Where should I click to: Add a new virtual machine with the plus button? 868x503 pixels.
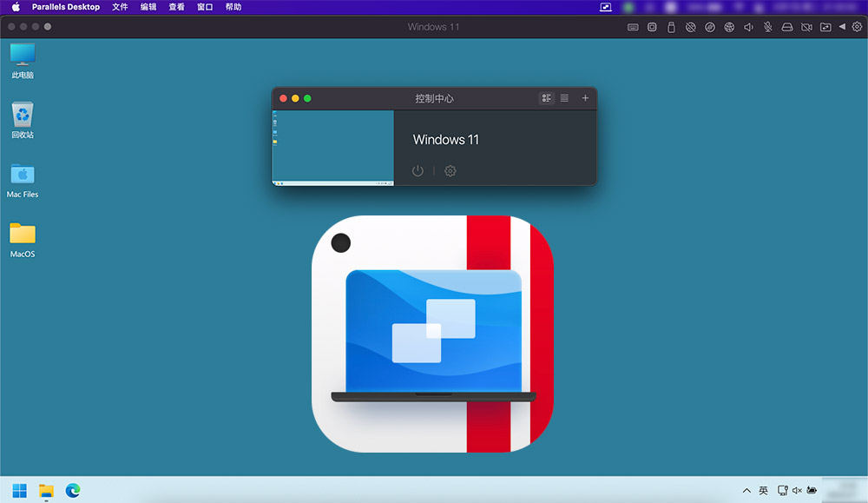point(585,98)
